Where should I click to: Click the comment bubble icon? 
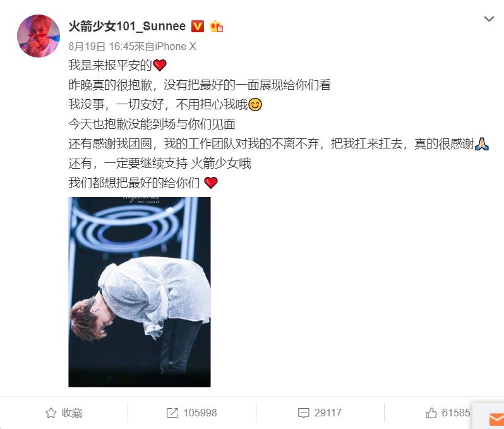tap(303, 413)
